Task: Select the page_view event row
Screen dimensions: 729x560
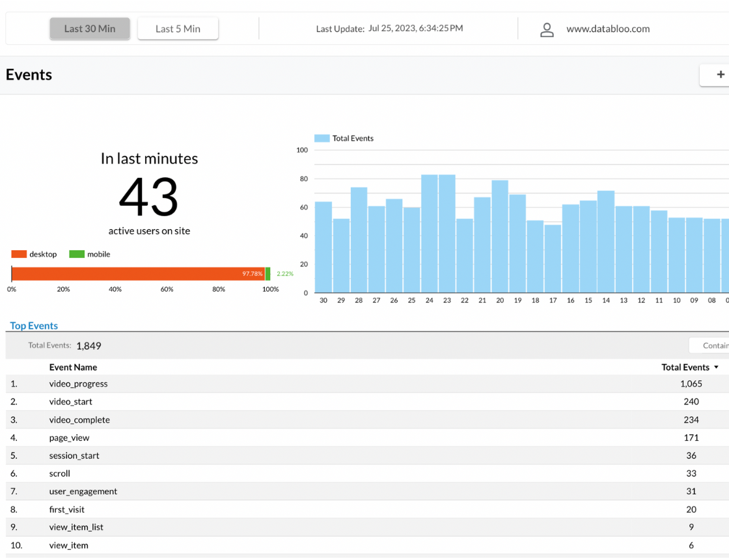Action: point(69,438)
